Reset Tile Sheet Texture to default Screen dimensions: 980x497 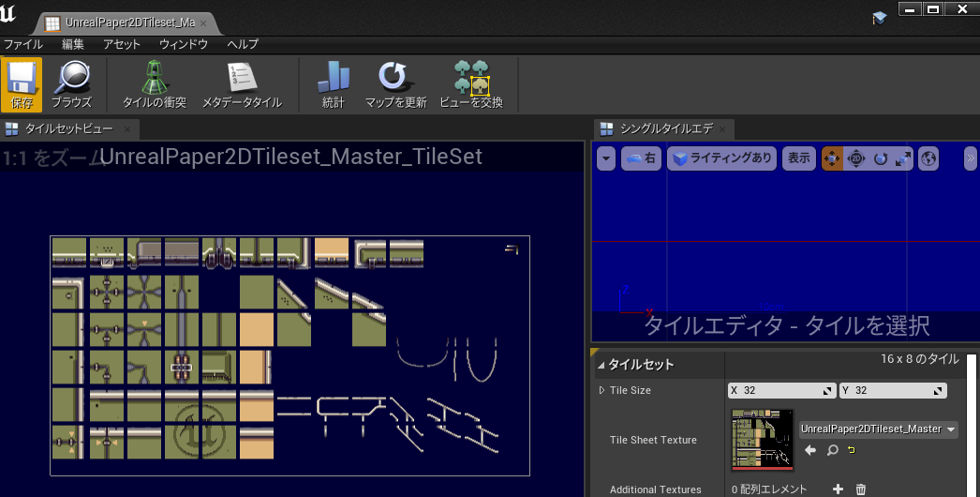click(x=852, y=450)
